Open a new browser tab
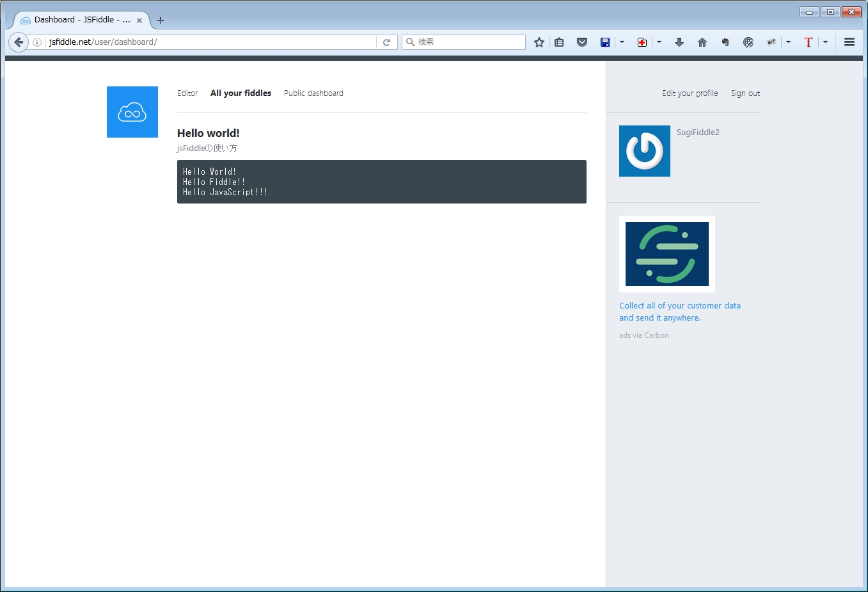Viewport: 868px width, 592px height. pyautogui.click(x=161, y=20)
